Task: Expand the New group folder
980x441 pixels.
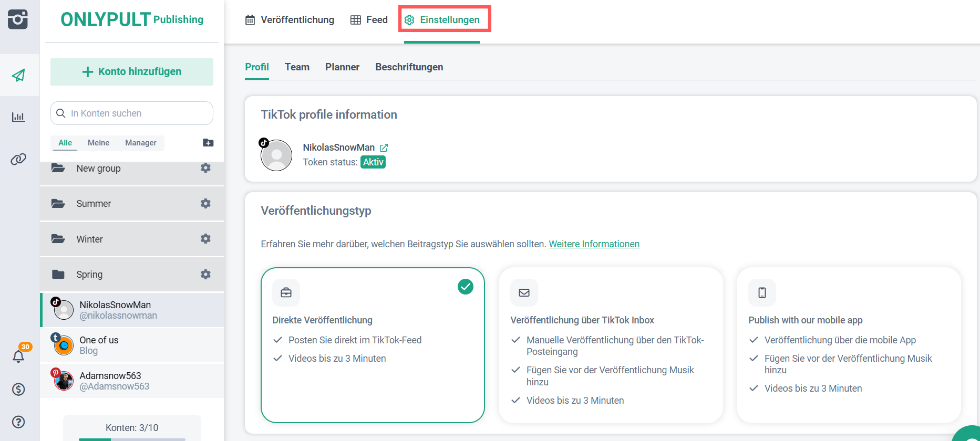Action: click(x=98, y=169)
